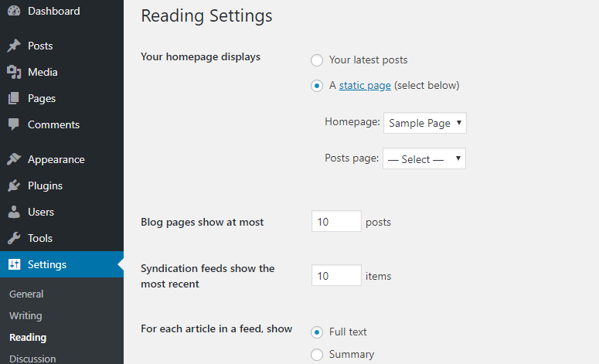
Task: Click the Dashboard gauge icon
Action: [x=14, y=11]
